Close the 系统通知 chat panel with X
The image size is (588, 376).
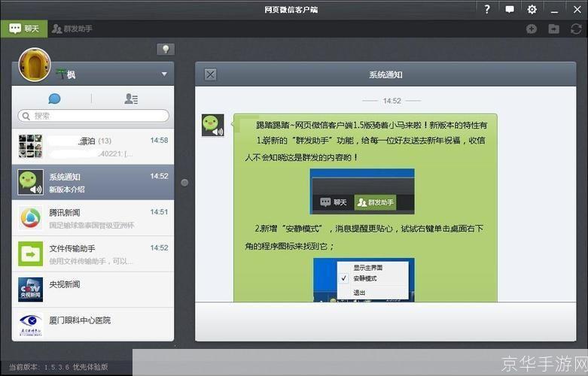pos(210,74)
